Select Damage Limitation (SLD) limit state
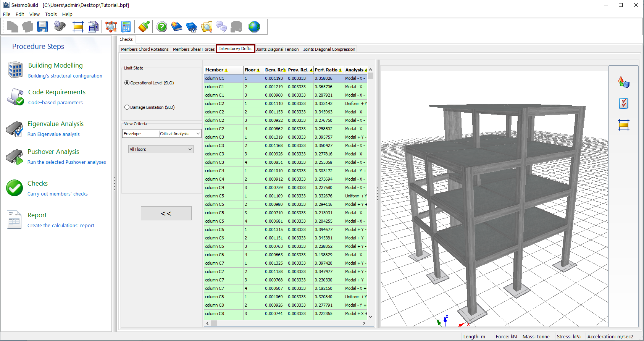The width and height of the screenshot is (644, 341). coord(127,107)
